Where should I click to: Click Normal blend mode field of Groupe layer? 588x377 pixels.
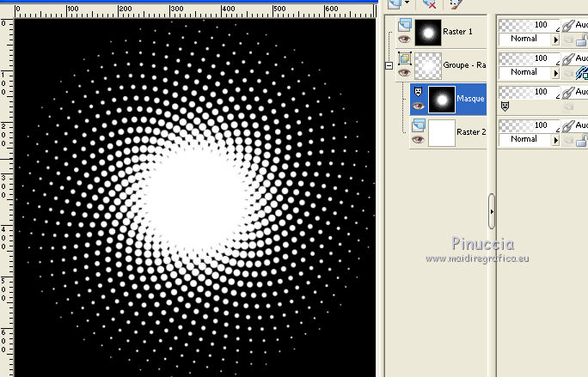coord(525,72)
